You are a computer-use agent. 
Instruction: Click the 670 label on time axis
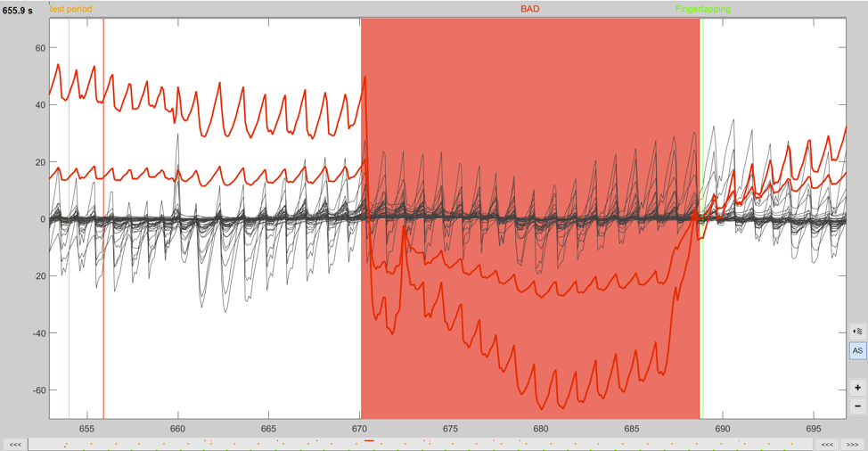[x=360, y=429]
